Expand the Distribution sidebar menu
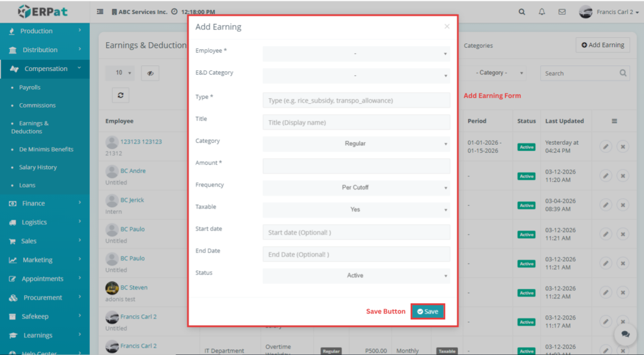Viewport: 644px width, 355px height. (x=45, y=50)
